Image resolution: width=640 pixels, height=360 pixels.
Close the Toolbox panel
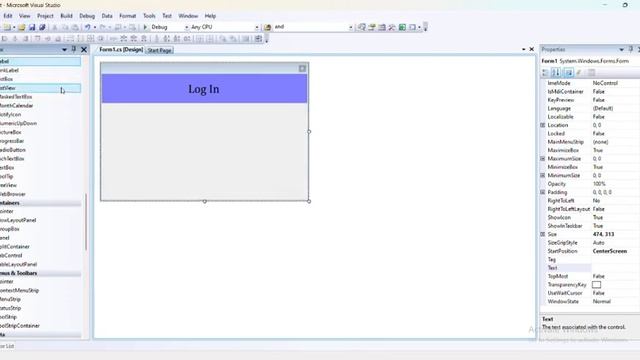[x=84, y=49]
